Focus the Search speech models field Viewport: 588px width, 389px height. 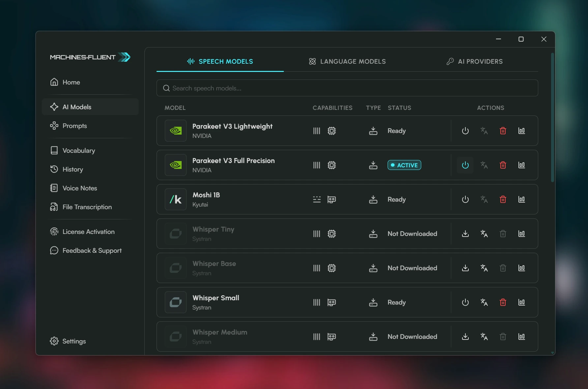[x=347, y=88]
